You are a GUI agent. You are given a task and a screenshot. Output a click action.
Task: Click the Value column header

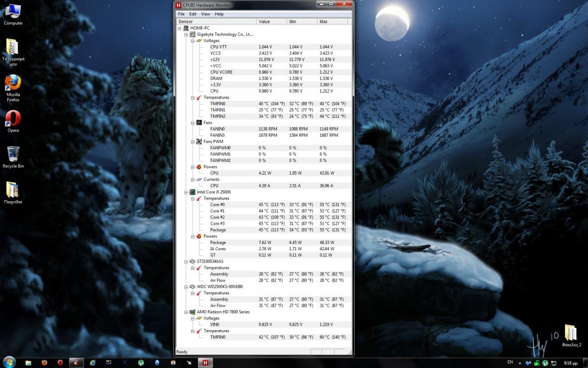pyautogui.click(x=271, y=22)
